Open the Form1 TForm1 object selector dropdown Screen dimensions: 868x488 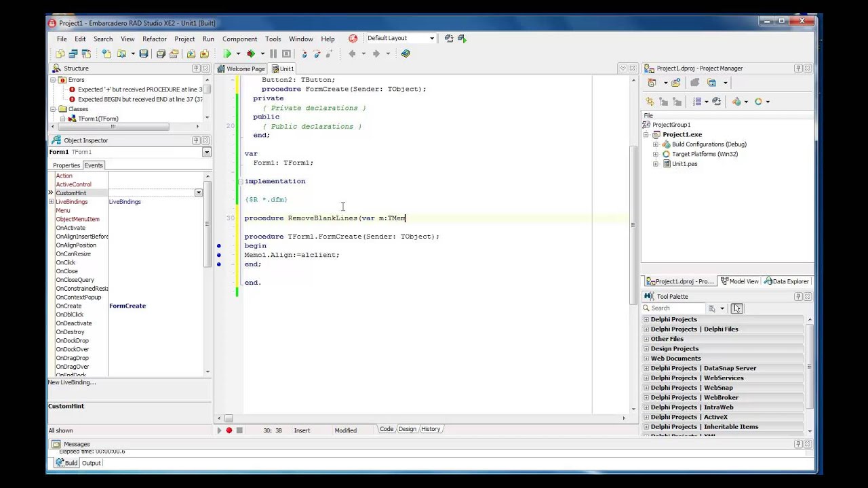[207, 152]
